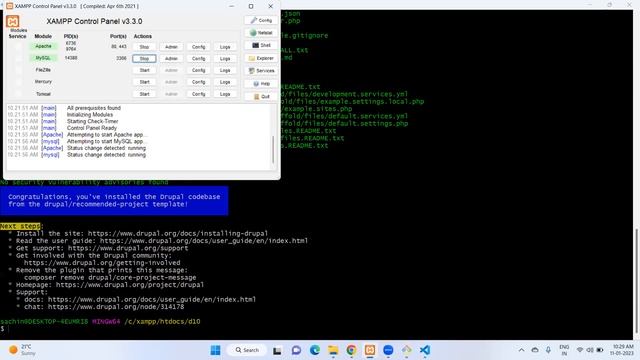This screenshot has width=640, height=360.
Task: Toggle the Tomcat service checkbox
Action: tap(18, 94)
